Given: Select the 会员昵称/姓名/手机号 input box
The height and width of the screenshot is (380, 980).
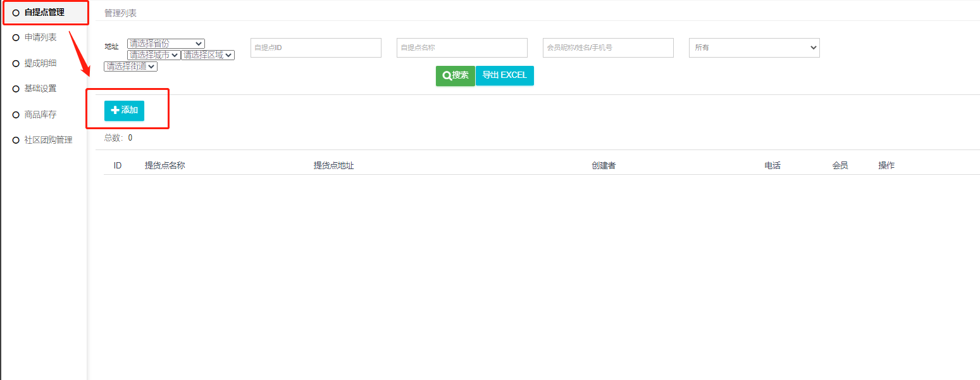Looking at the screenshot, I should pyautogui.click(x=608, y=47).
